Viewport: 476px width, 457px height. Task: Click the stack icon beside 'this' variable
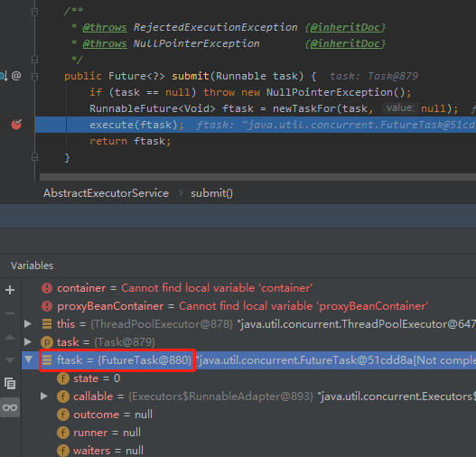(x=47, y=324)
